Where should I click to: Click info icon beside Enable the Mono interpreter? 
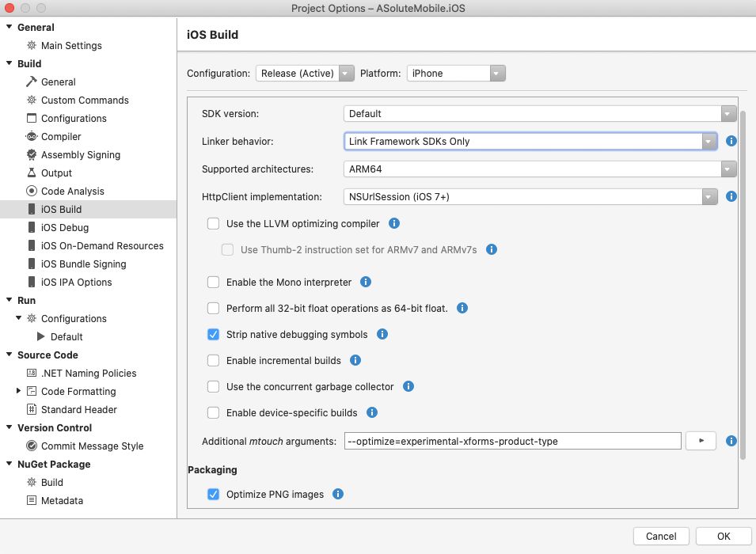pos(366,282)
